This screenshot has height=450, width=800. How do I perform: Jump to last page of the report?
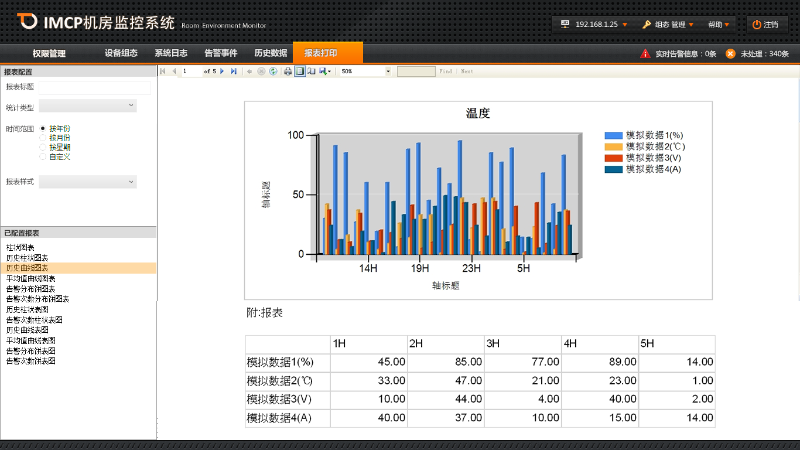pos(234,72)
